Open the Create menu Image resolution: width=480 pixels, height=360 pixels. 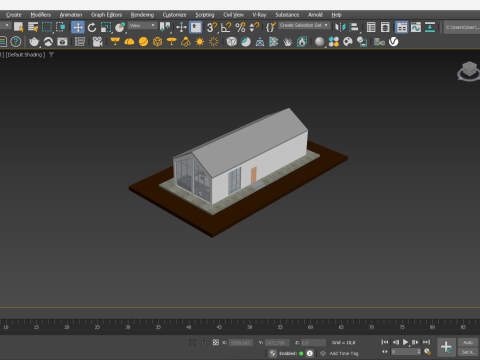tap(14, 15)
